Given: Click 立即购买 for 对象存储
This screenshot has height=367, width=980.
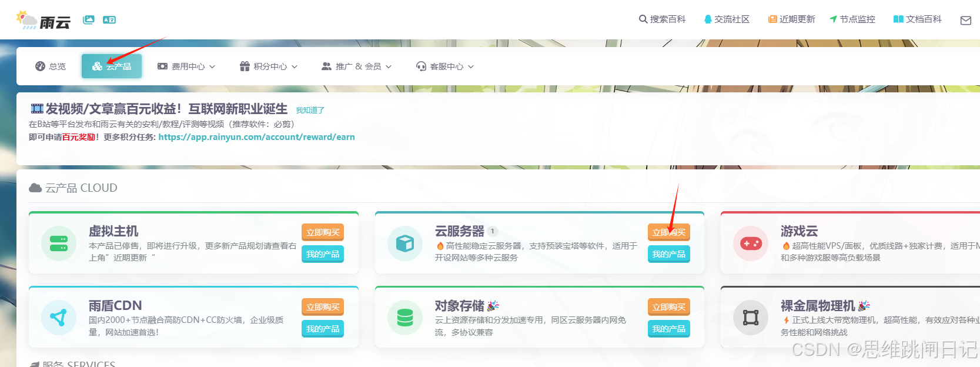Looking at the screenshot, I should coord(669,307).
